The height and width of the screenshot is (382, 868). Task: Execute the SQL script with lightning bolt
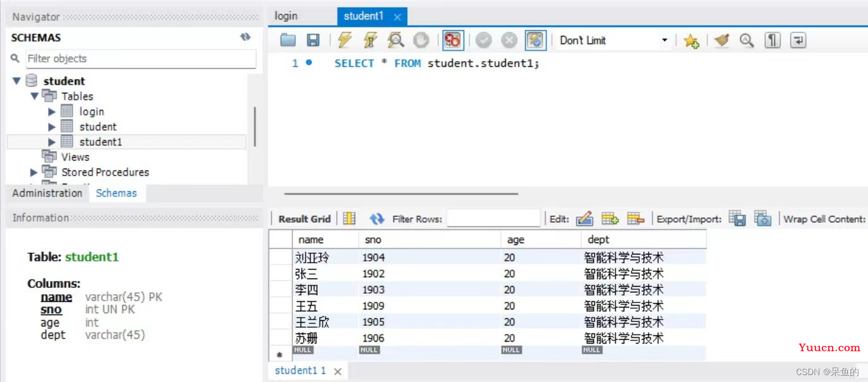point(344,40)
